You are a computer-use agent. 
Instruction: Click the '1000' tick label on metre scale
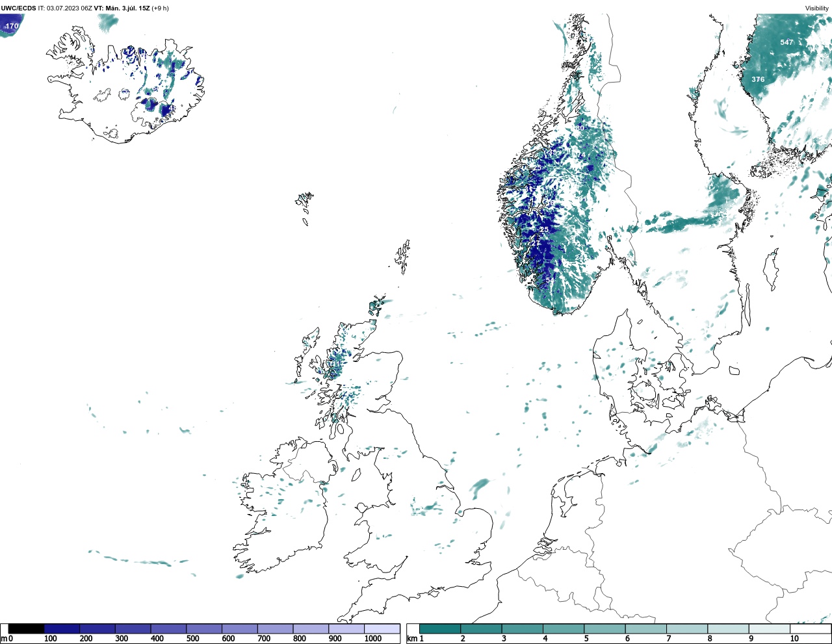point(373,639)
